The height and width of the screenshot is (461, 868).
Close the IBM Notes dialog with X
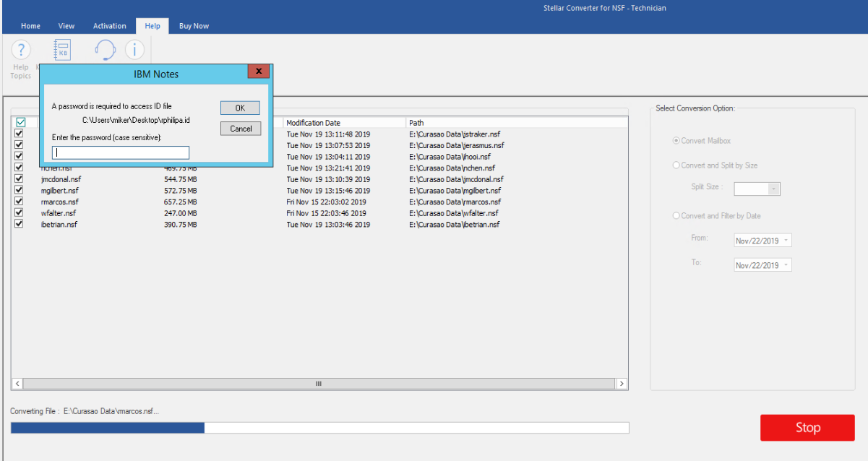point(258,72)
